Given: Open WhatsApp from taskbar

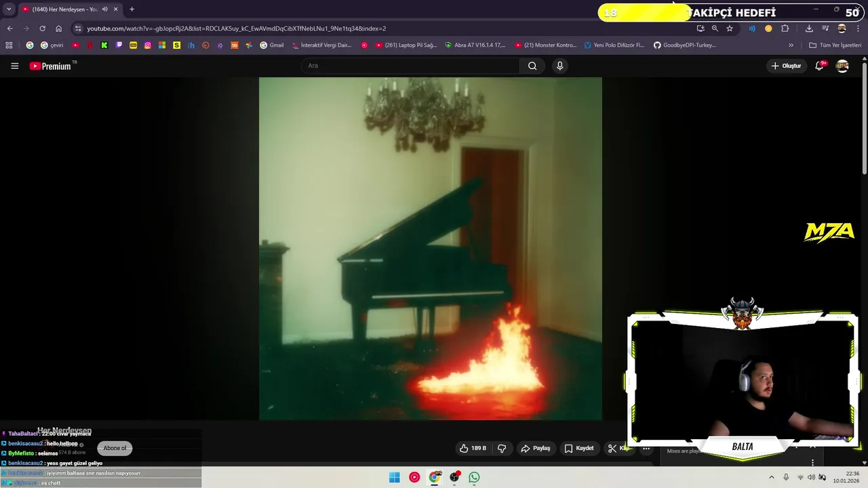Looking at the screenshot, I should pos(474,477).
